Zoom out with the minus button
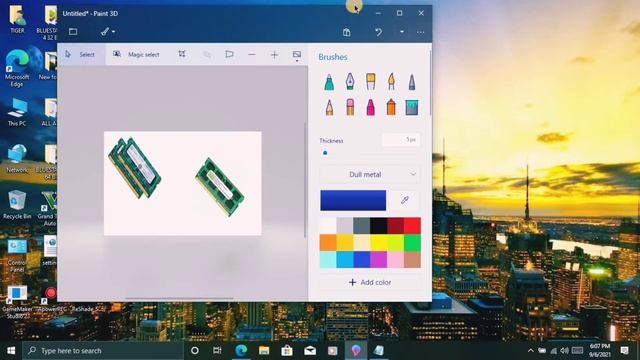The width and height of the screenshot is (640, 360). tap(252, 54)
